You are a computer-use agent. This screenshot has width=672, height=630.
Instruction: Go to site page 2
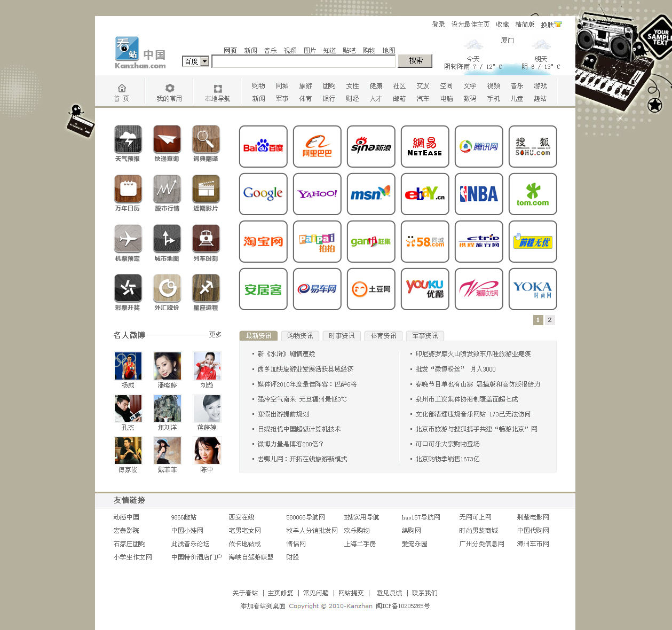550,320
